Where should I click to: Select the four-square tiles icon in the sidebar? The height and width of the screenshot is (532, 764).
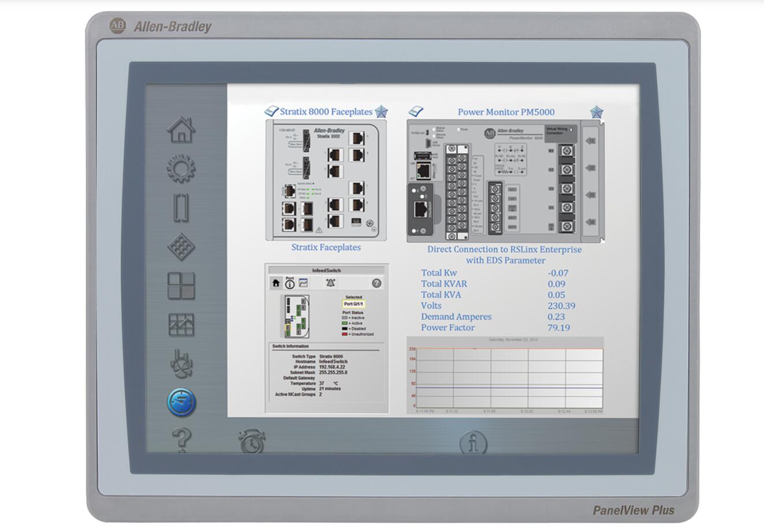(x=181, y=286)
